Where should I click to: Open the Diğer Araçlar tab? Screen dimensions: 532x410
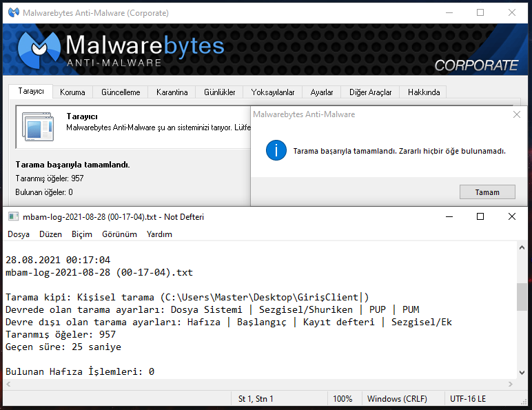(371, 92)
